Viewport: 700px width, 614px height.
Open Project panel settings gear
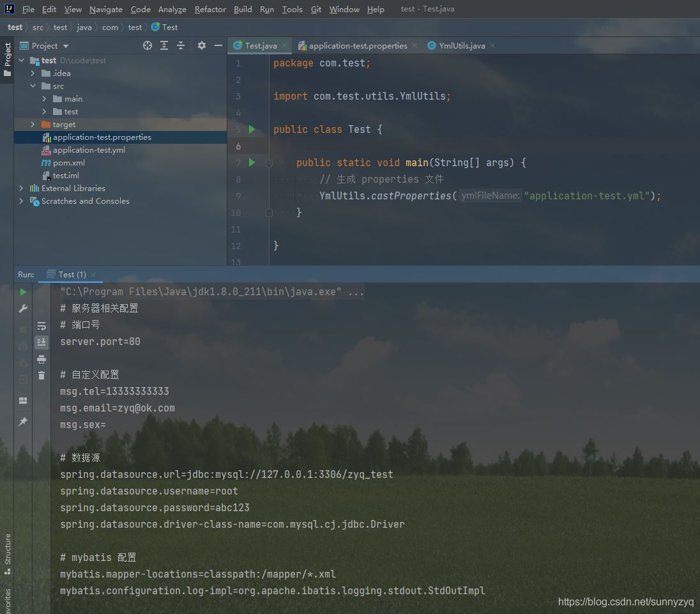(202, 45)
